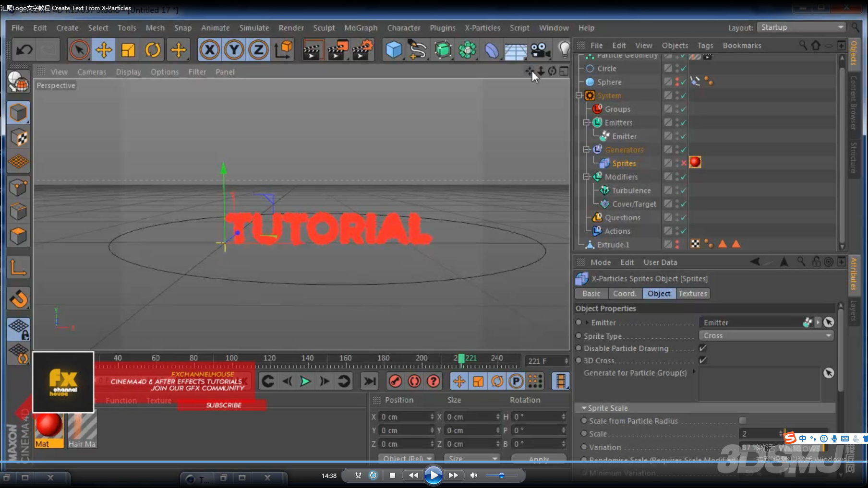Open the deformer objects icon
The width and height of the screenshot is (868, 488).
pos(492,50)
